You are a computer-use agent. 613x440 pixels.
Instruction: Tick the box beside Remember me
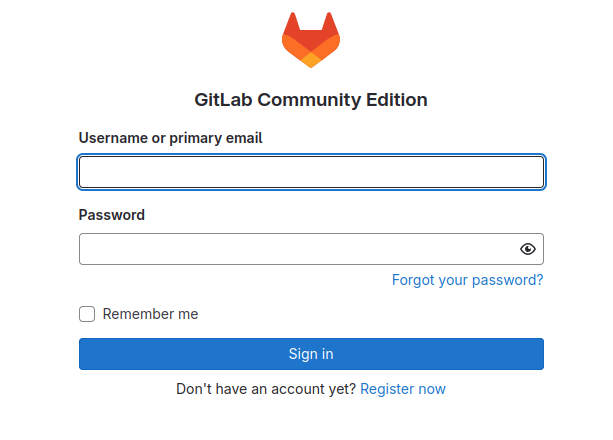(x=87, y=314)
